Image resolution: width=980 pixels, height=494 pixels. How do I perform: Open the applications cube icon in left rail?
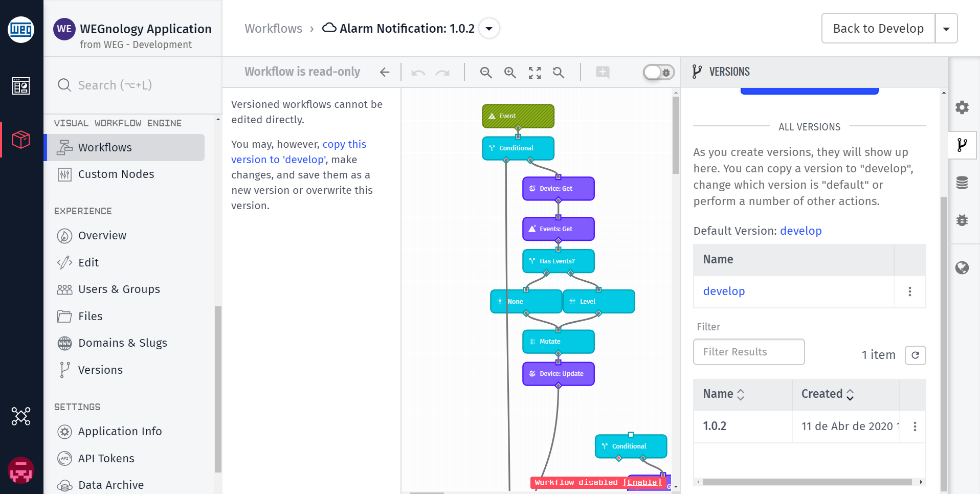click(x=21, y=140)
